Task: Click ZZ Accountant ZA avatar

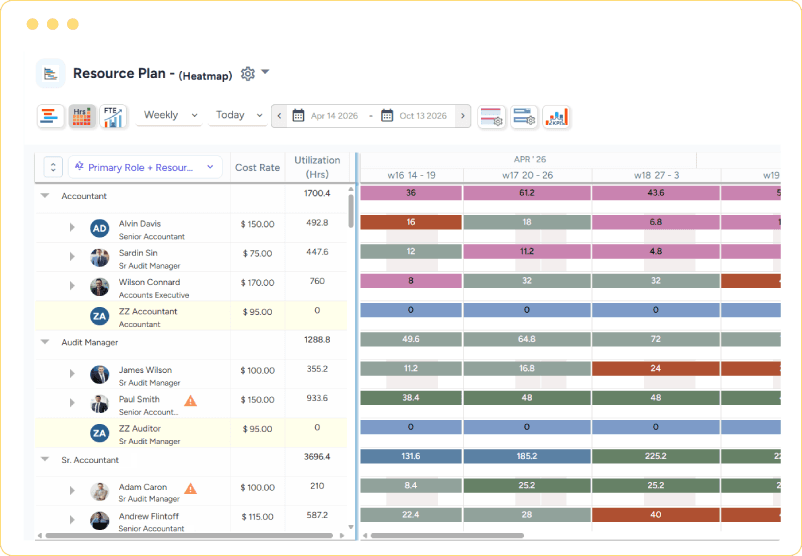Action: pyautogui.click(x=100, y=316)
